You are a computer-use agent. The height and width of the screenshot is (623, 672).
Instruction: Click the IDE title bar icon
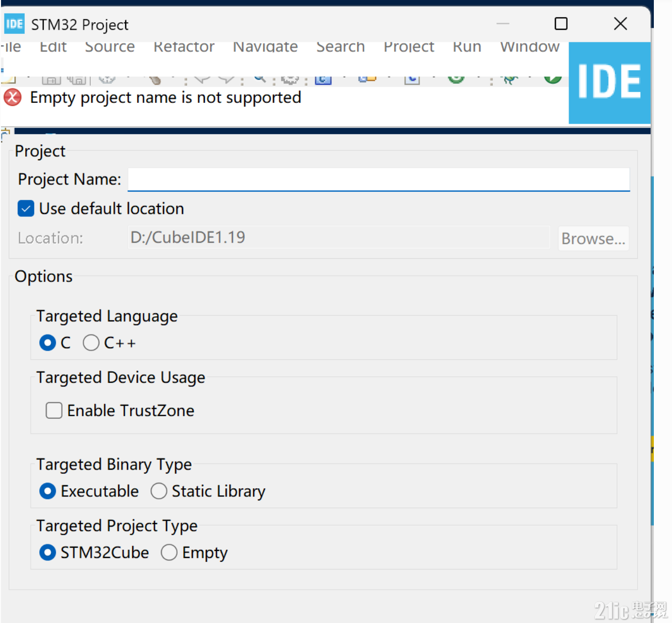pos(14,24)
